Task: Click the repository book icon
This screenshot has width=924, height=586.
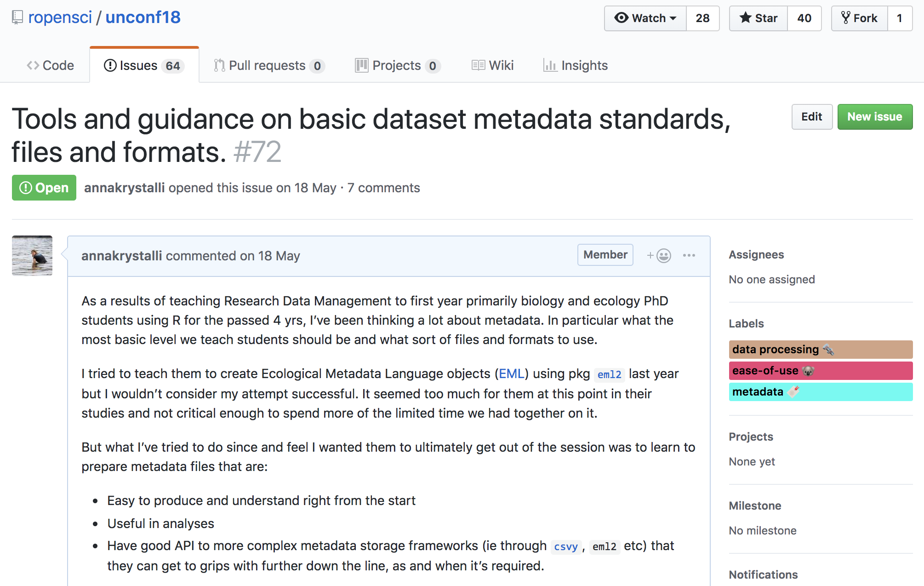Action: pyautogui.click(x=17, y=17)
